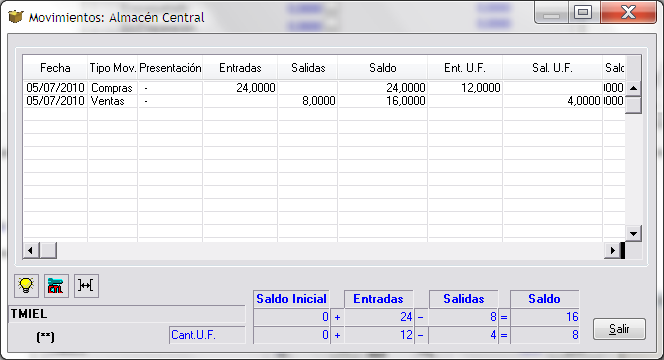Click the summary Salidas value 8
664x360 pixels.
click(x=464, y=317)
